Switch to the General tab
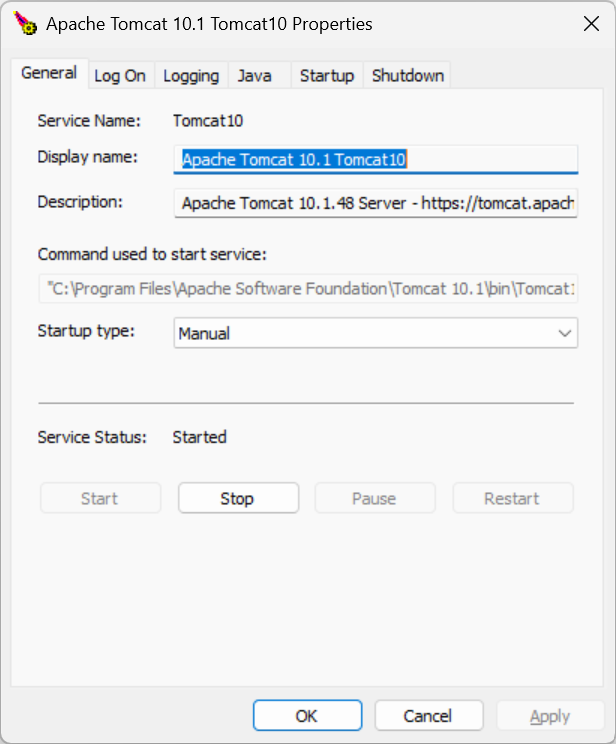616x744 pixels. tap(49, 73)
